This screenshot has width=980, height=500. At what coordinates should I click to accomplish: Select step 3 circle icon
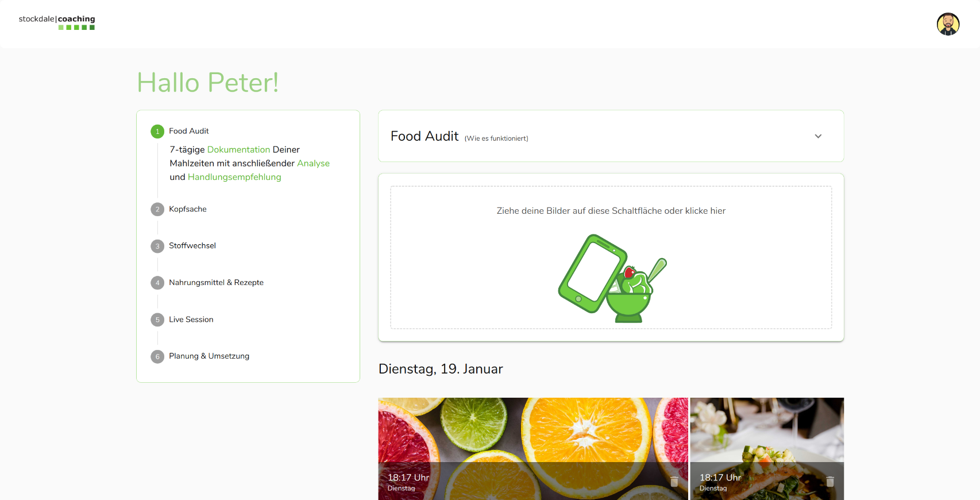pyautogui.click(x=157, y=246)
